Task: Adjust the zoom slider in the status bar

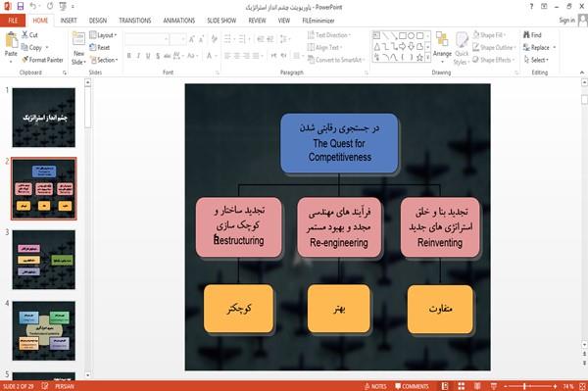Action: (524, 386)
